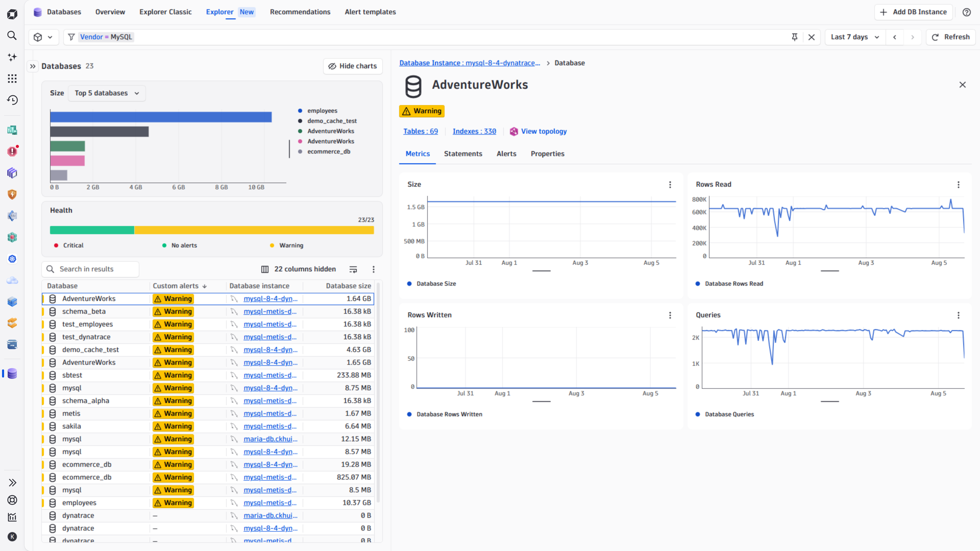980x551 pixels.
Task: Open the Rows Written chart three-dot menu
Action: pos(670,315)
